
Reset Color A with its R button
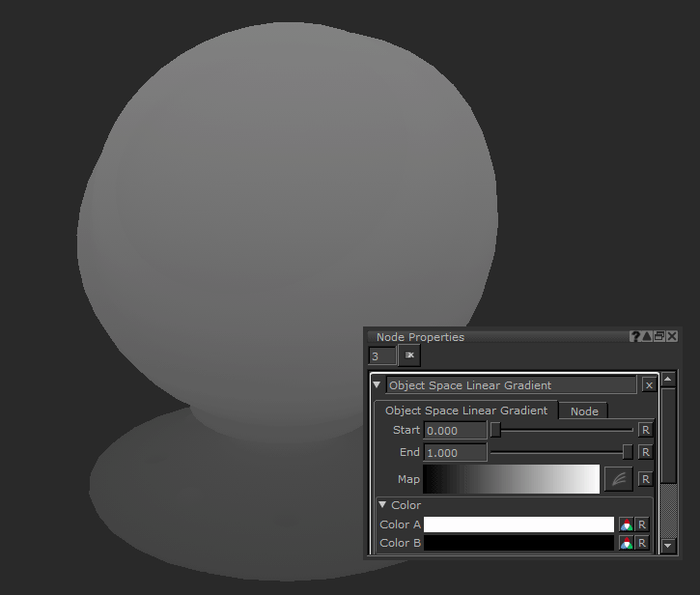coord(642,524)
